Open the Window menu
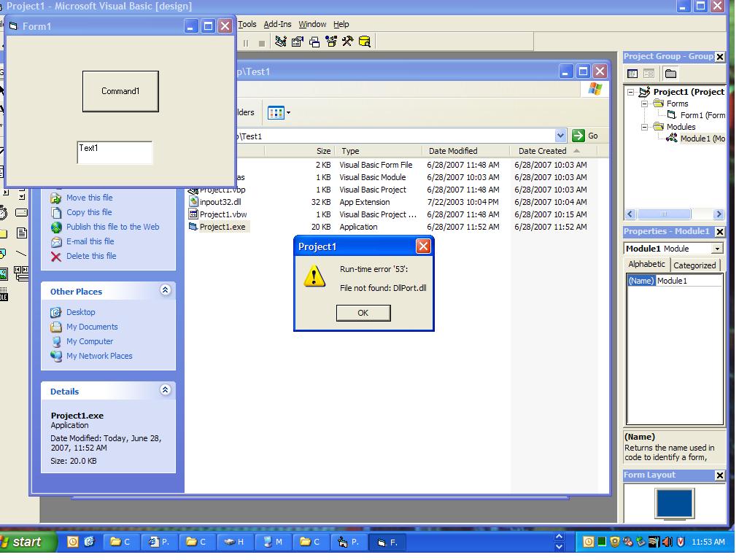The width and height of the screenshot is (747, 560). [x=312, y=24]
